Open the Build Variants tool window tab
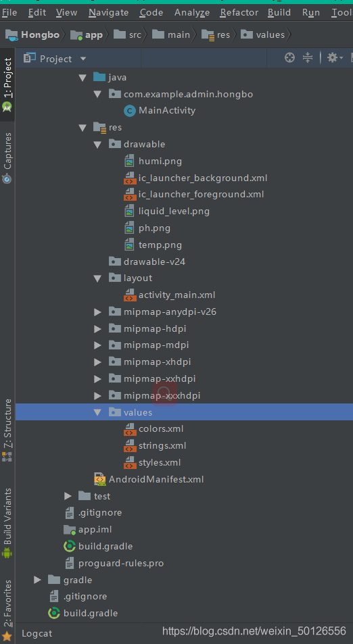The height and width of the screenshot is (644, 353). [x=7, y=522]
